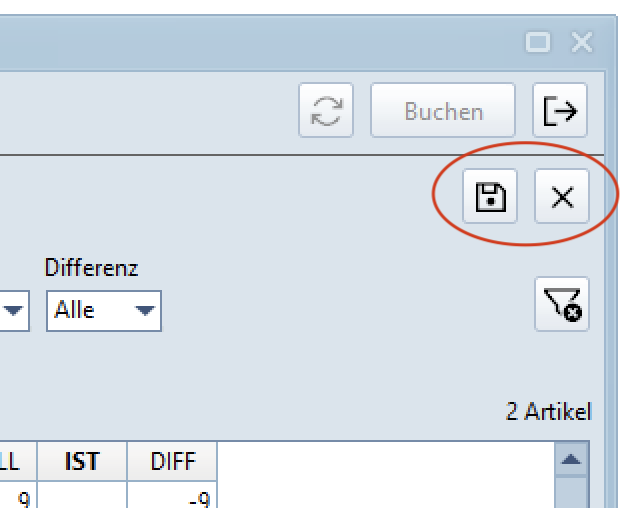Save using the floppy disk icon
630x508 pixels.
490,197
